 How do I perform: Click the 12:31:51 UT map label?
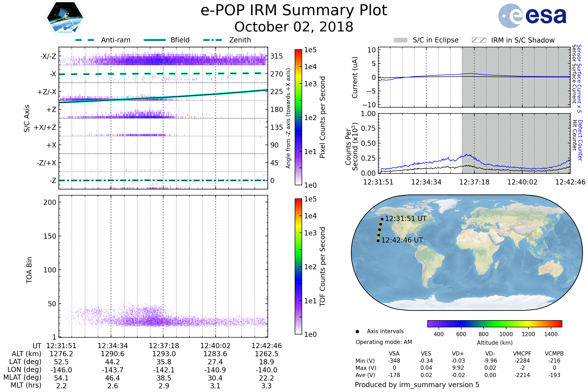(406, 219)
